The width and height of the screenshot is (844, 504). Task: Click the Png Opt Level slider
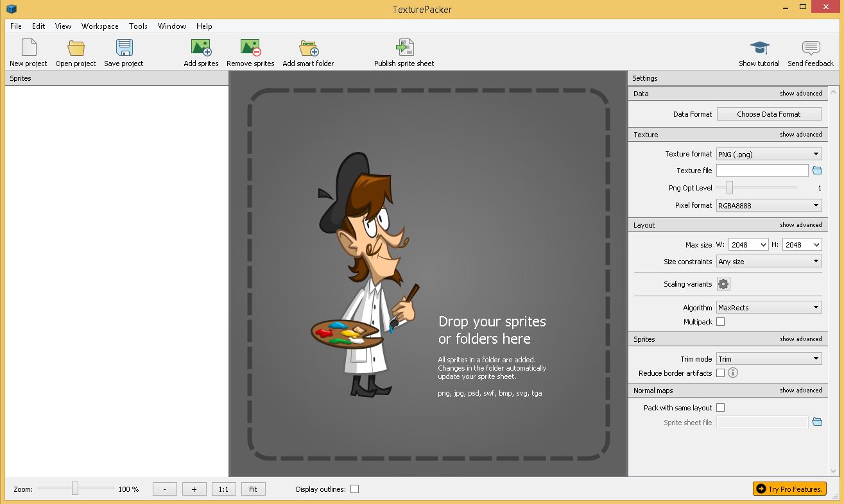757,188
